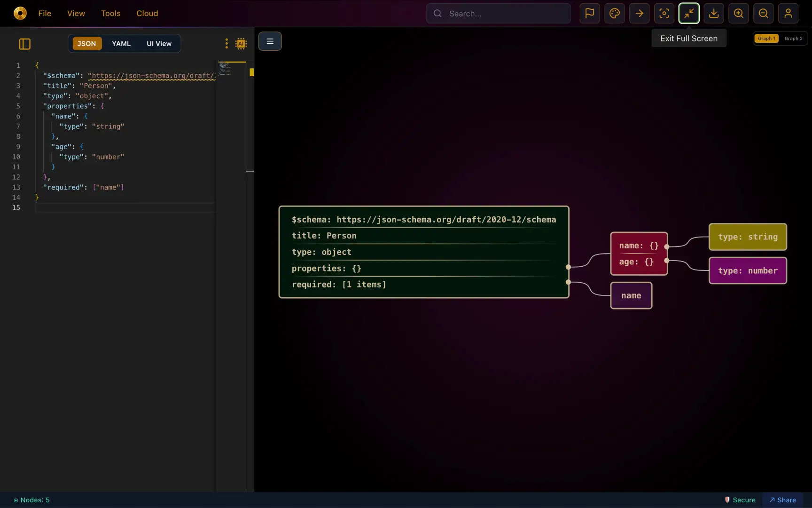Screen dimensions: 812x508
Task: Open the AI assistant with the chip icon
Action: click(241, 43)
